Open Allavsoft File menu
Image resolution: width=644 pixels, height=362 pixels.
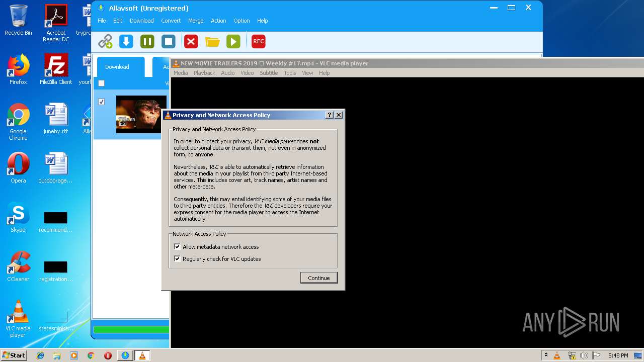[102, 21]
